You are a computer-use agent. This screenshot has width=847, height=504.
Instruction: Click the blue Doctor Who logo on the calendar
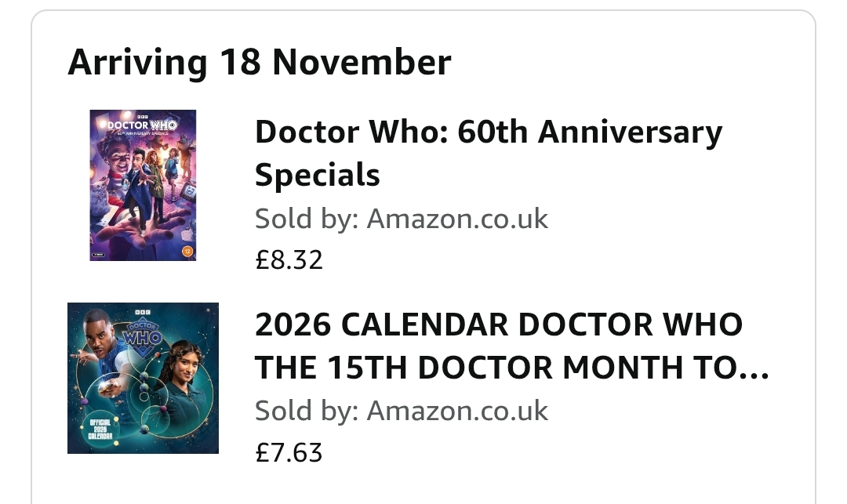pos(141,336)
